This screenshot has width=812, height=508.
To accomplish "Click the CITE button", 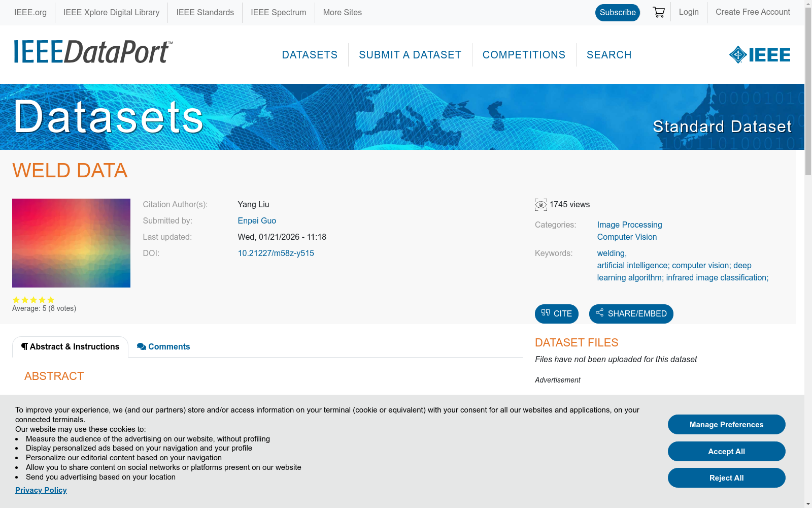I will coord(557,314).
